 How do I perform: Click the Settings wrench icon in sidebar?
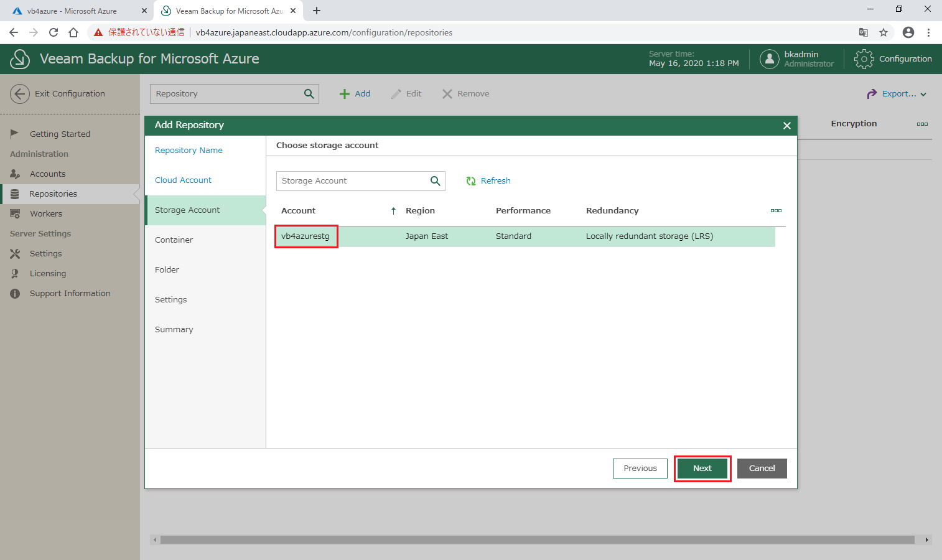[15, 254]
